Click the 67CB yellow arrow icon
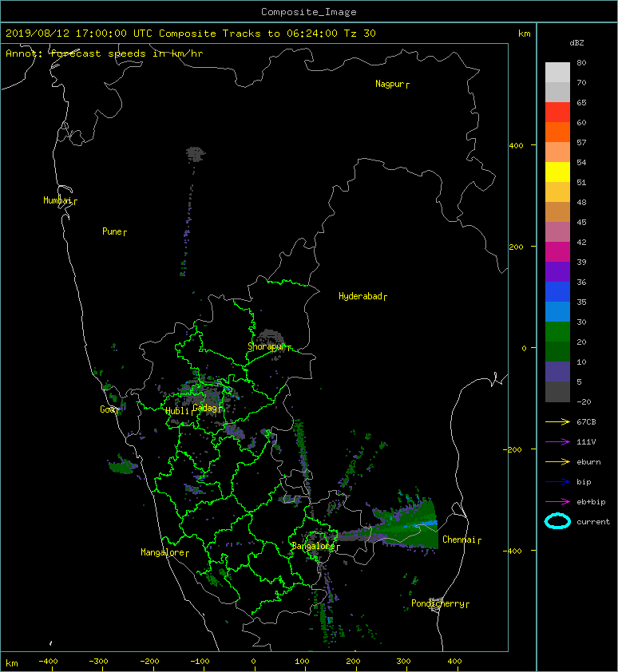 click(x=557, y=421)
